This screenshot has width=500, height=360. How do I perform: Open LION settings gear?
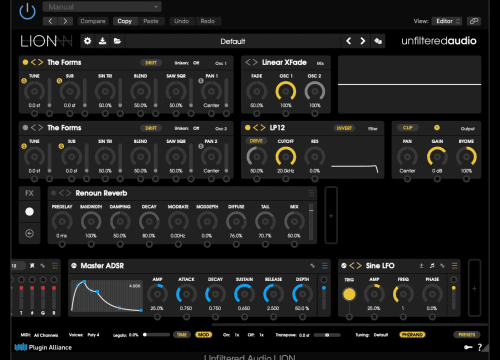(87, 41)
